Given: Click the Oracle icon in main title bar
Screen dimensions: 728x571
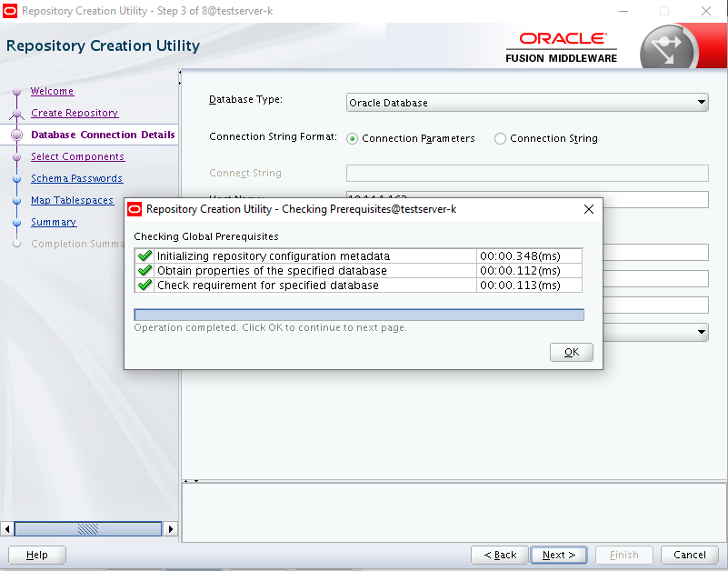Looking at the screenshot, I should [x=10, y=11].
